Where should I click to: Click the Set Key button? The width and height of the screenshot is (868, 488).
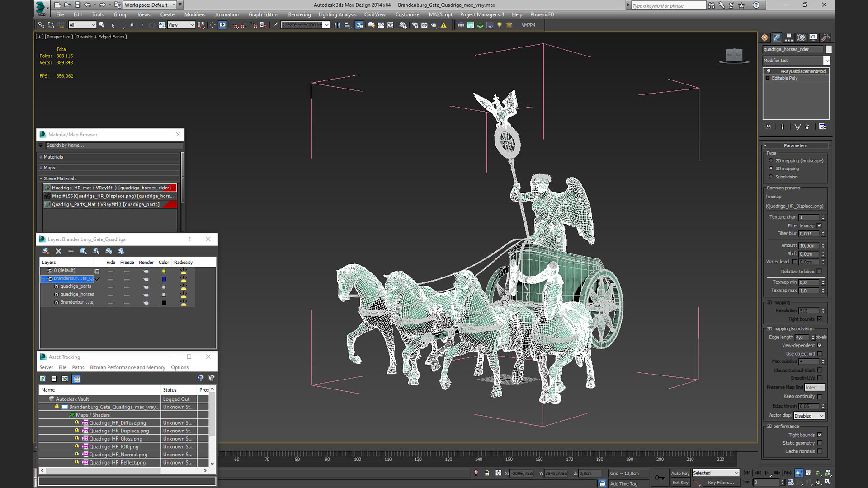pos(680,483)
